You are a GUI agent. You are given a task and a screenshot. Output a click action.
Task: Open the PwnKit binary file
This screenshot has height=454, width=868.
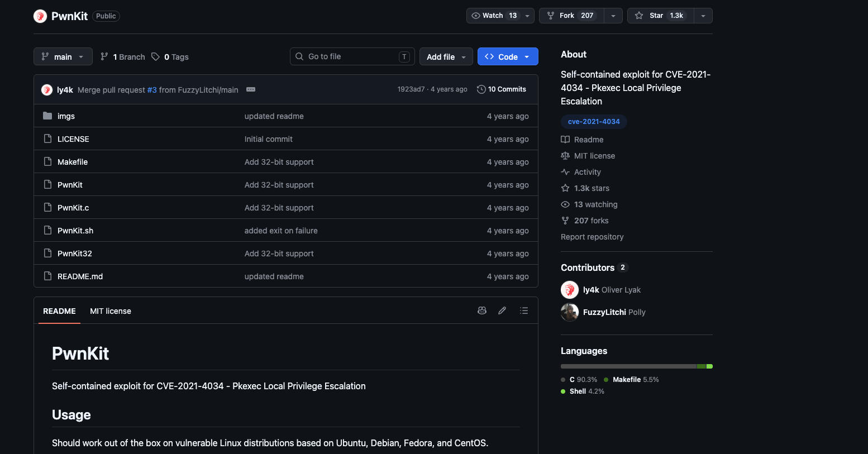[70, 185]
